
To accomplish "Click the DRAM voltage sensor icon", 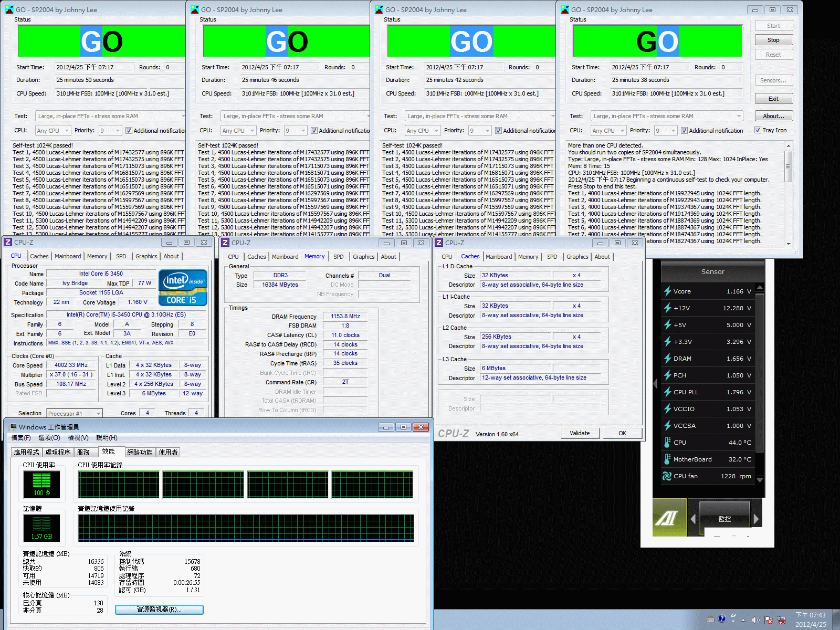I will click(x=667, y=359).
